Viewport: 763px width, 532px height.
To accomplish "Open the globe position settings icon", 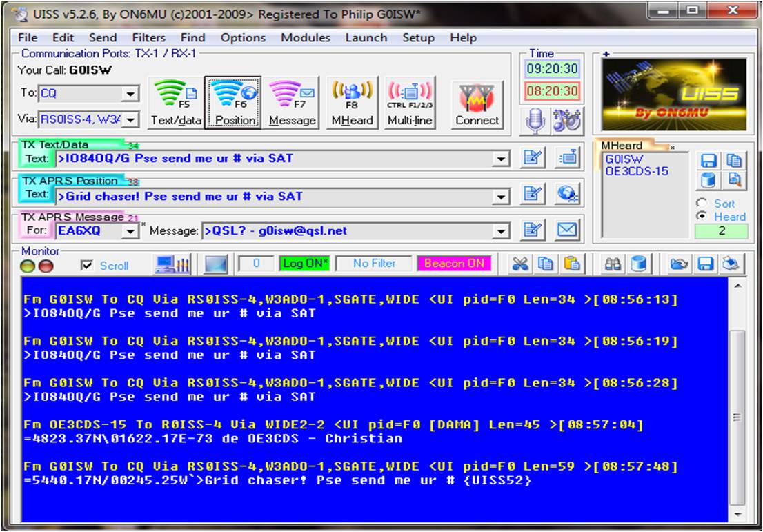I will pos(567,194).
